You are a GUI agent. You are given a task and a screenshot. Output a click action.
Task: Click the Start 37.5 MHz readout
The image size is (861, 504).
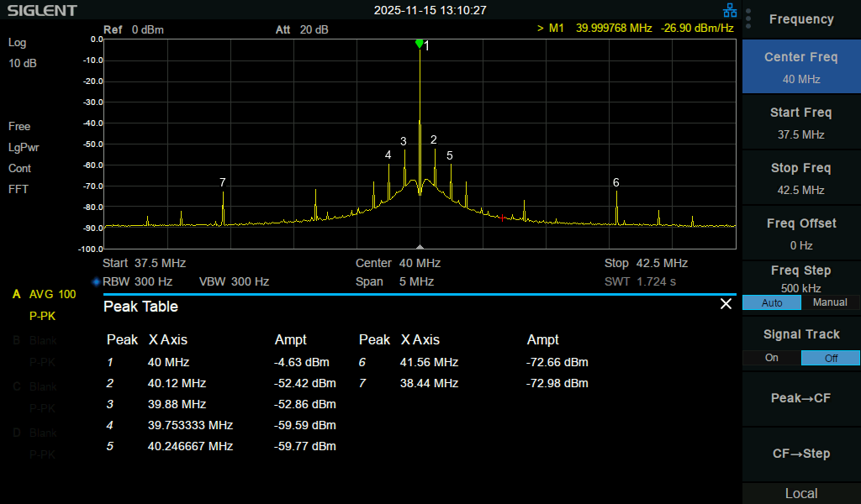(145, 263)
